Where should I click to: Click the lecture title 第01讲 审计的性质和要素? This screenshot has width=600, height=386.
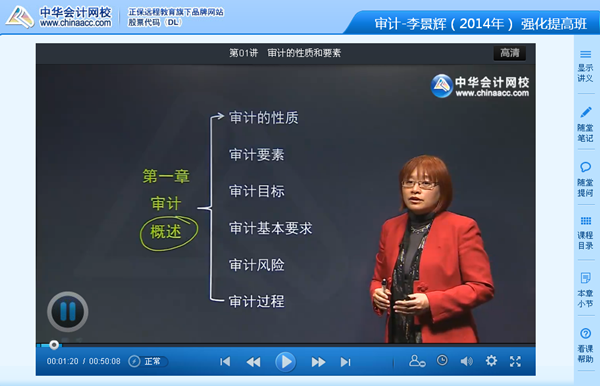[285, 53]
